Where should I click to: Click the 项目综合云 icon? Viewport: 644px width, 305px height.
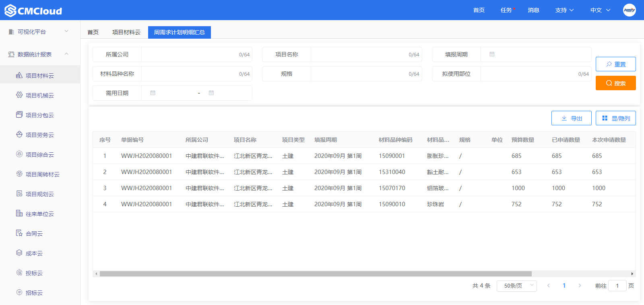coord(19,154)
